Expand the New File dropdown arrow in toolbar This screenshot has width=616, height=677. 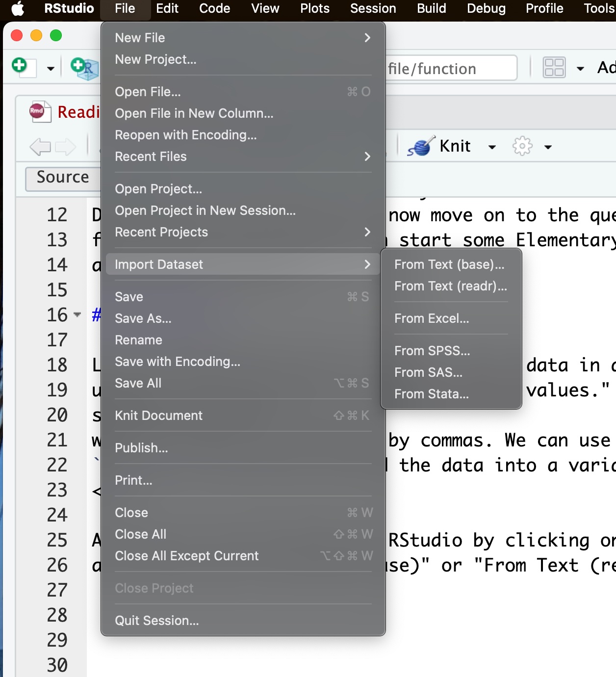[x=50, y=68]
